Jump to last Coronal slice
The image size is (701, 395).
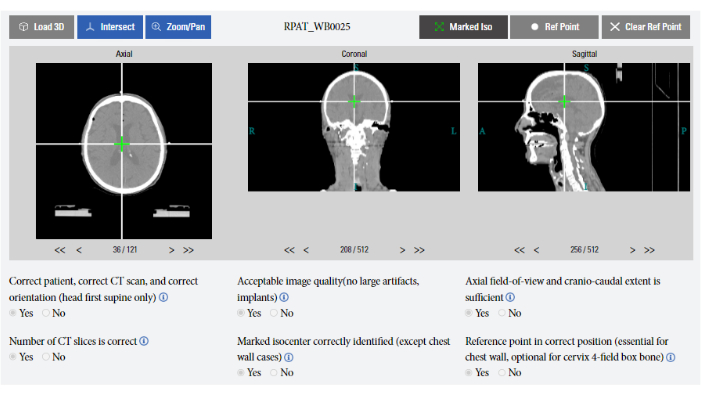pos(419,250)
